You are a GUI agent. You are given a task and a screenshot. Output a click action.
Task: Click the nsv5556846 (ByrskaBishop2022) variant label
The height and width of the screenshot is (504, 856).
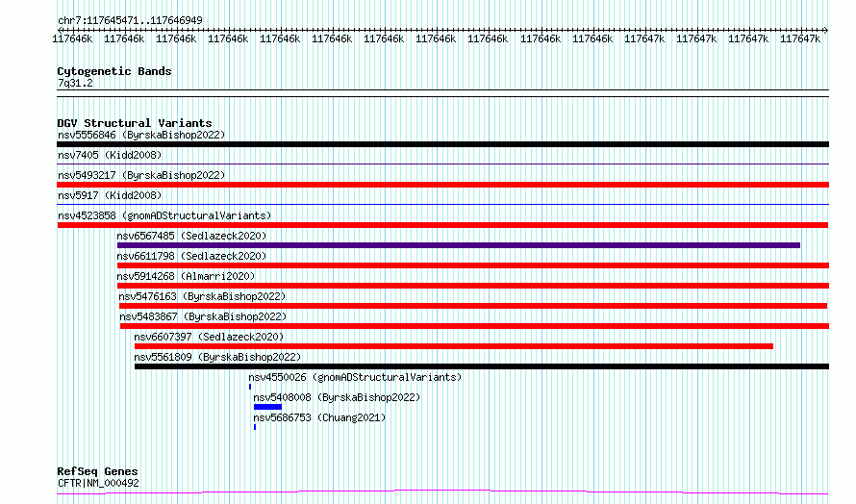(x=141, y=135)
